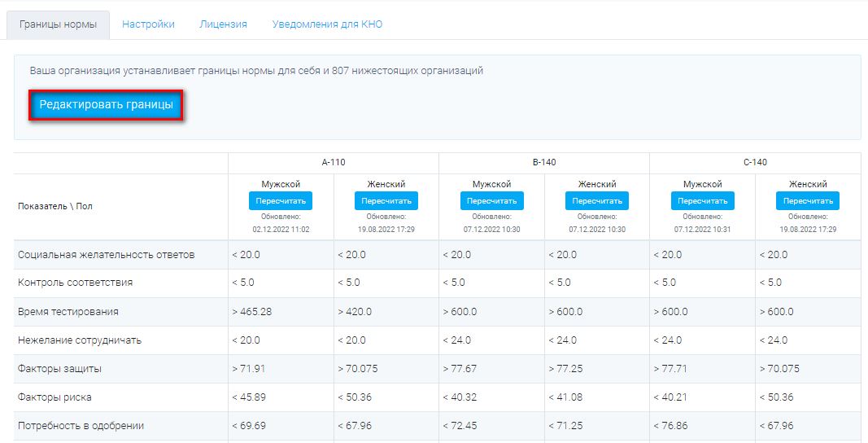
Task: Click update date 07.12.2022 10:31
Action: click(703, 230)
